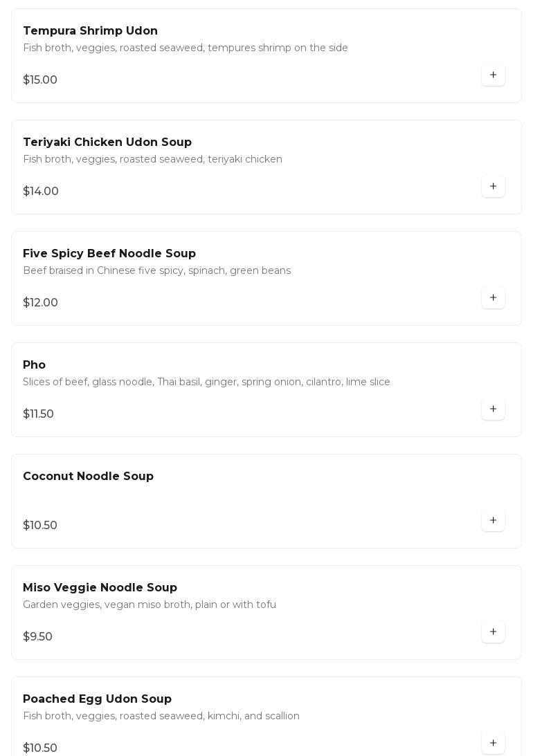
Task: Select the Five Spicy Beef Noodle Soup title
Action: [x=109, y=254]
